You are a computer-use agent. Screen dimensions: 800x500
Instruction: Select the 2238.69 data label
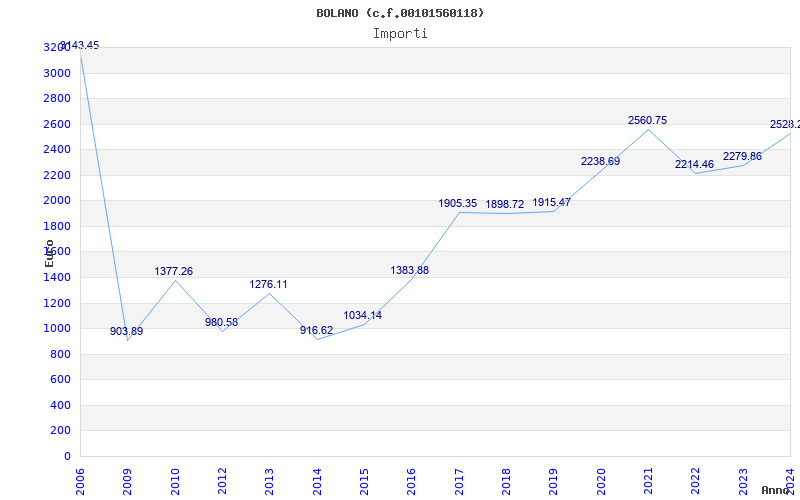pyautogui.click(x=601, y=161)
